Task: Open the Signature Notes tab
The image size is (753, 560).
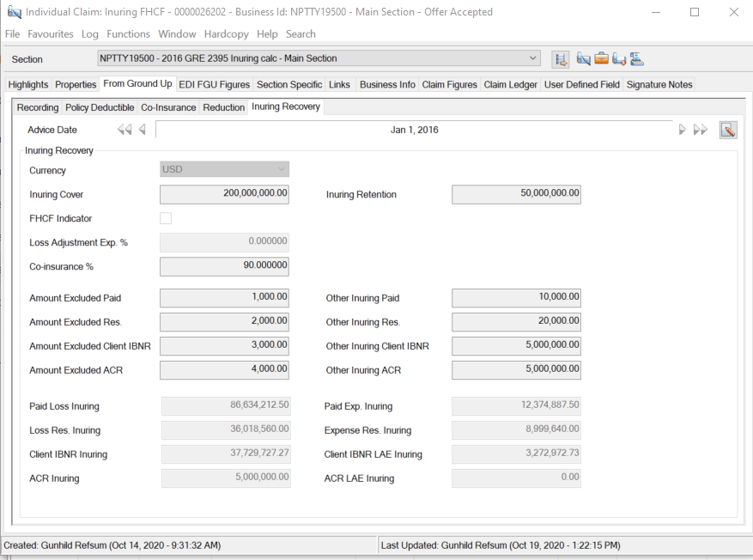Action: [x=659, y=84]
